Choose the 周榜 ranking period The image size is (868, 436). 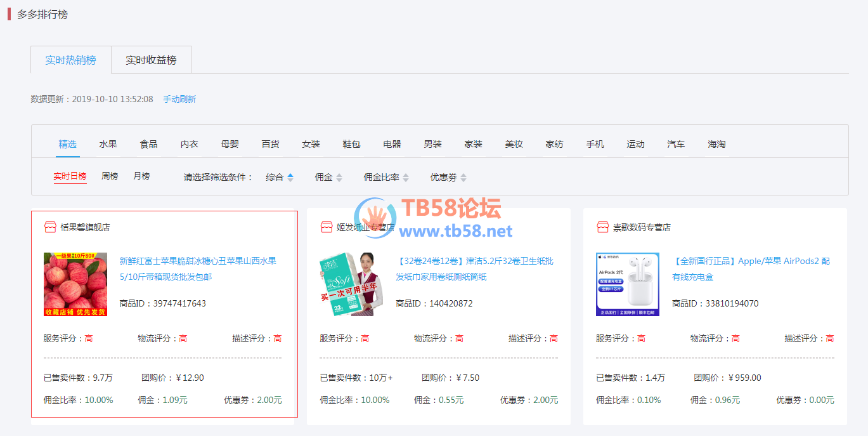tap(110, 176)
